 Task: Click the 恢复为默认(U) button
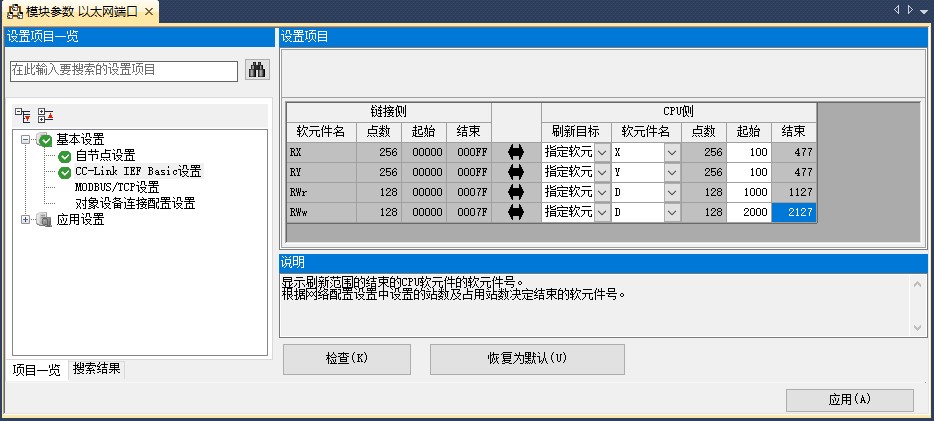(x=527, y=359)
